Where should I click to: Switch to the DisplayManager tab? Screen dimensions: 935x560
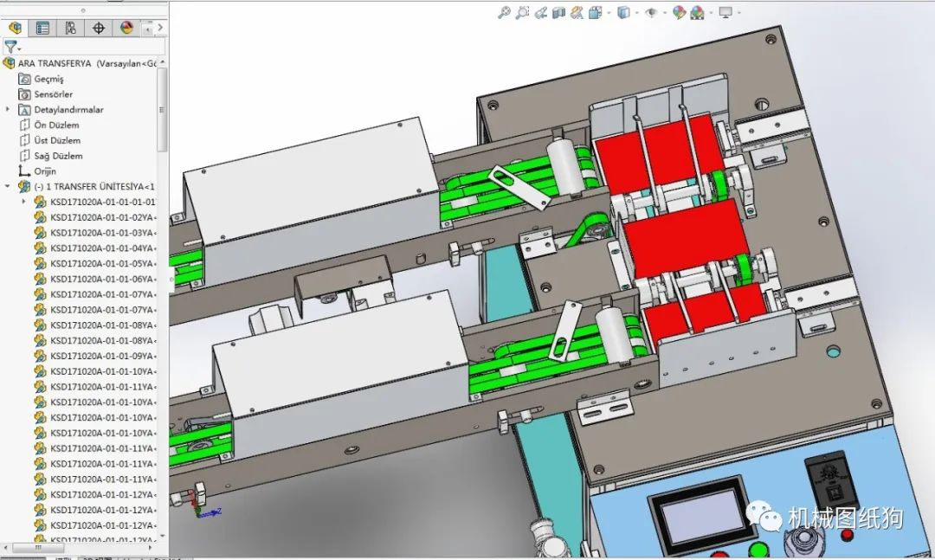126,28
